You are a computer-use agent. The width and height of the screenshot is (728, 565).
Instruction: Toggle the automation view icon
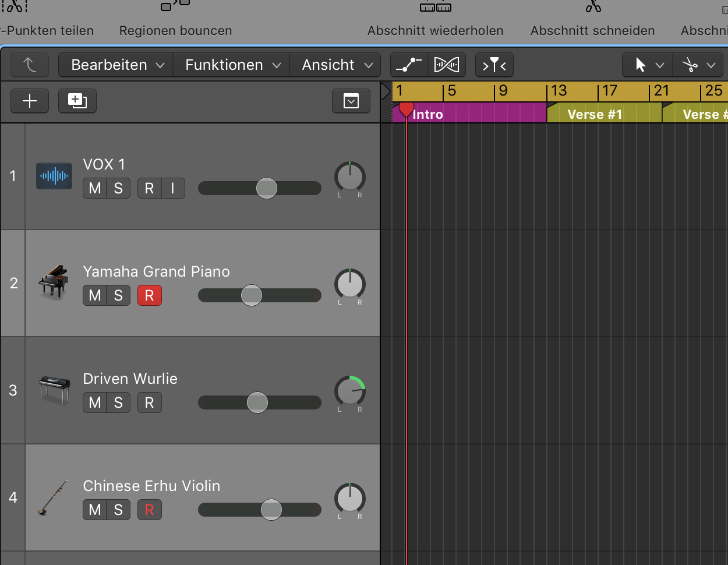[x=409, y=65]
